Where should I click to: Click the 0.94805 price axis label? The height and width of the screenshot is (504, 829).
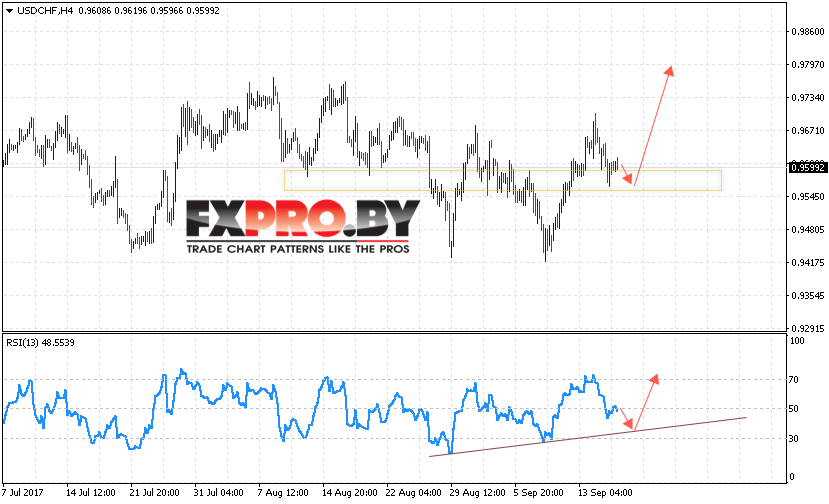click(x=808, y=230)
